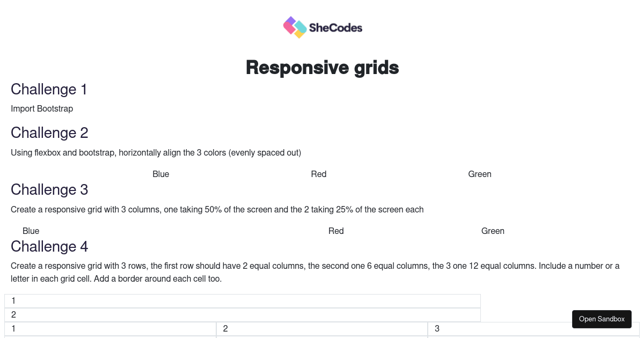Image resolution: width=644 pixels, height=338 pixels.
Task: Click the Green label in Challenge 2 row
Action: coord(480,174)
